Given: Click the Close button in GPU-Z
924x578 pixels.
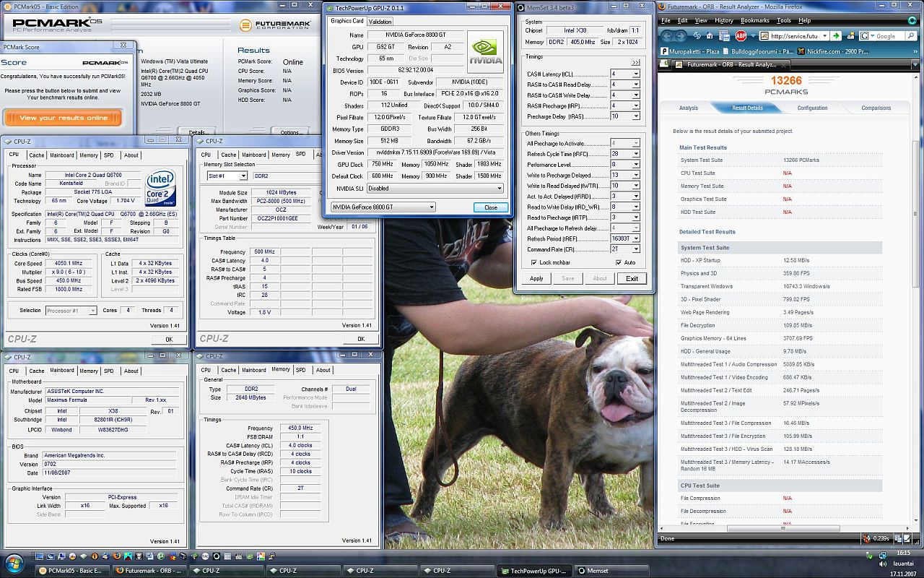Looking at the screenshot, I should coord(491,207).
